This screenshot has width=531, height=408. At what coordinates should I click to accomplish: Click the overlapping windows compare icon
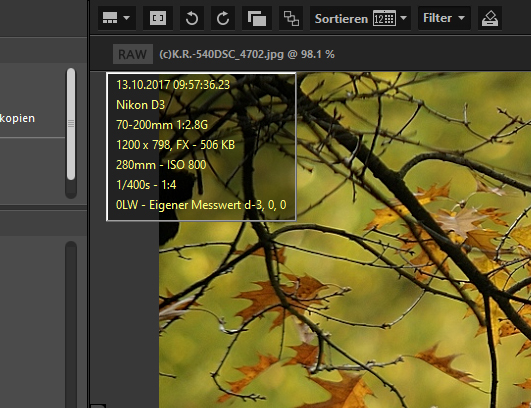point(257,18)
